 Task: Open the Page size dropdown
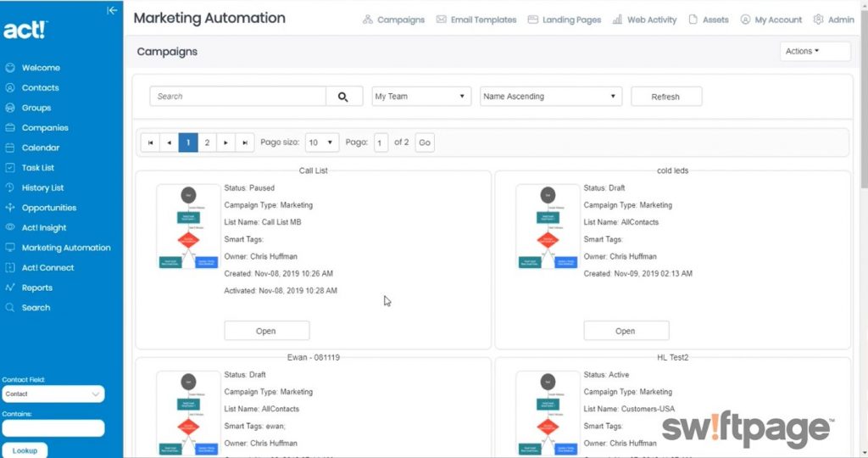(321, 142)
